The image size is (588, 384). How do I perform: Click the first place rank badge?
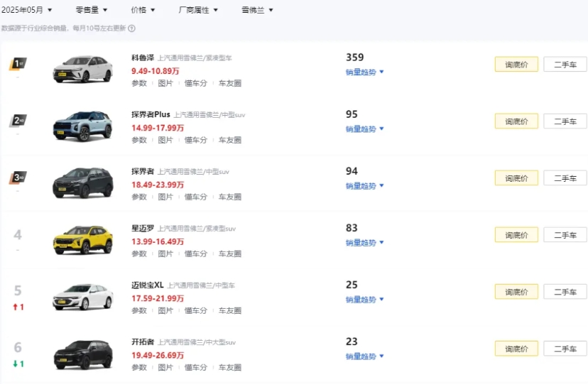pos(18,64)
